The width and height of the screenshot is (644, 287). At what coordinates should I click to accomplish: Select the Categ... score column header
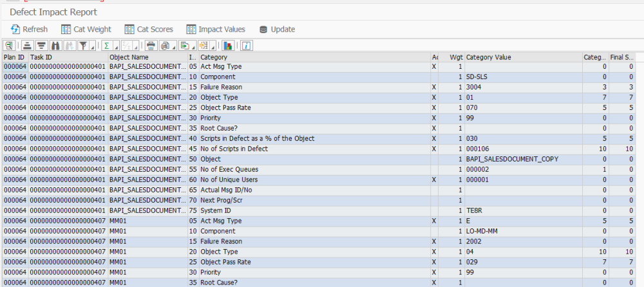click(596, 57)
